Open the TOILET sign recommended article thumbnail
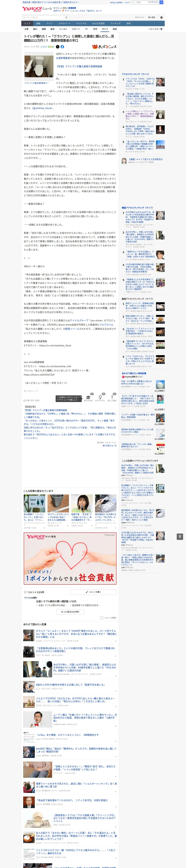The image size is (186, 868). (34, 503)
